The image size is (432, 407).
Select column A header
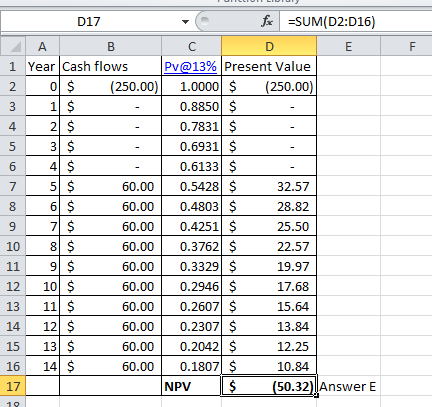coord(42,46)
